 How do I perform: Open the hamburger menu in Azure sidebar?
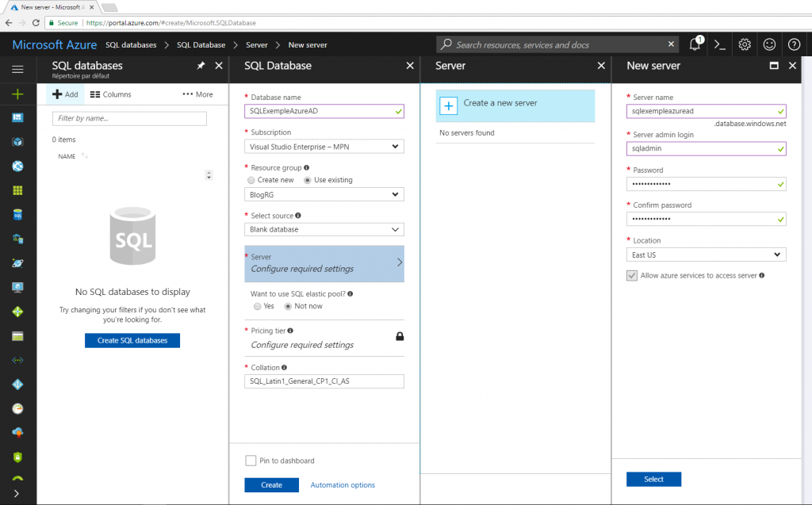17,69
